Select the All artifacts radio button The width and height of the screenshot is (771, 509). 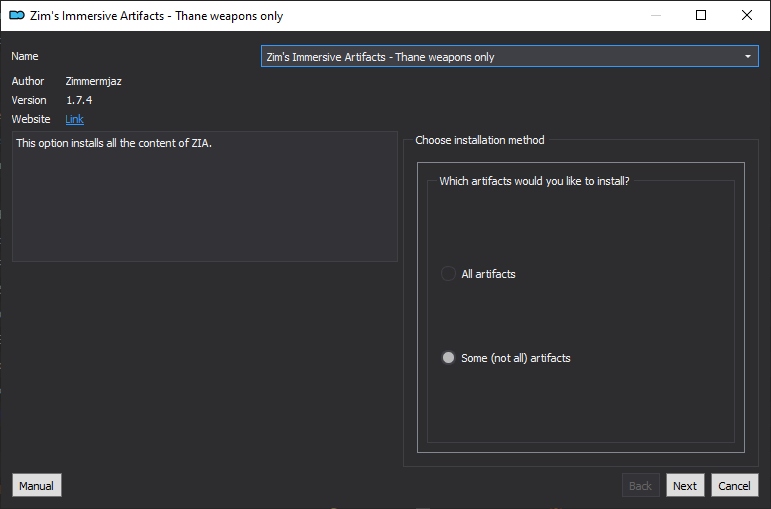tap(448, 273)
